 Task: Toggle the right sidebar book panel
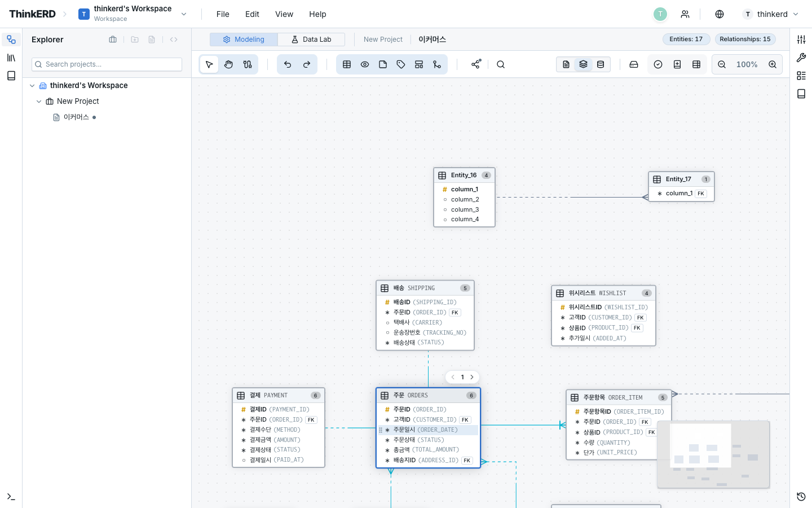tap(801, 94)
